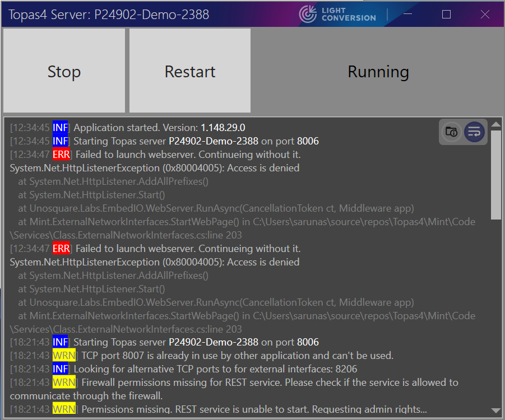Toggle word wrap in the log

pyautogui.click(x=474, y=132)
